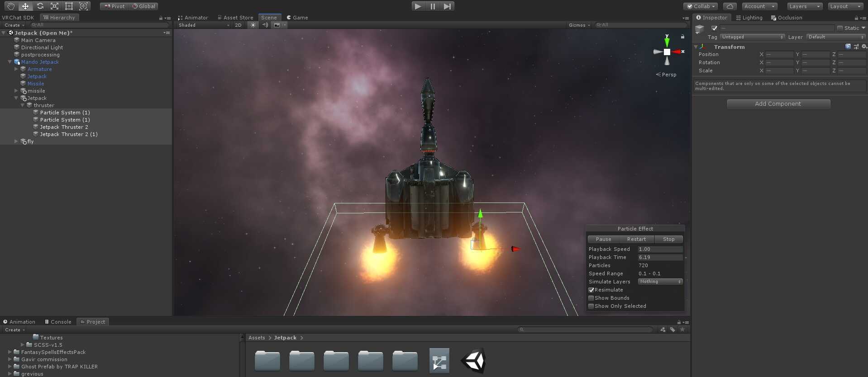
Task: Open the Tag dropdown showing Untagged
Action: tap(752, 37)
